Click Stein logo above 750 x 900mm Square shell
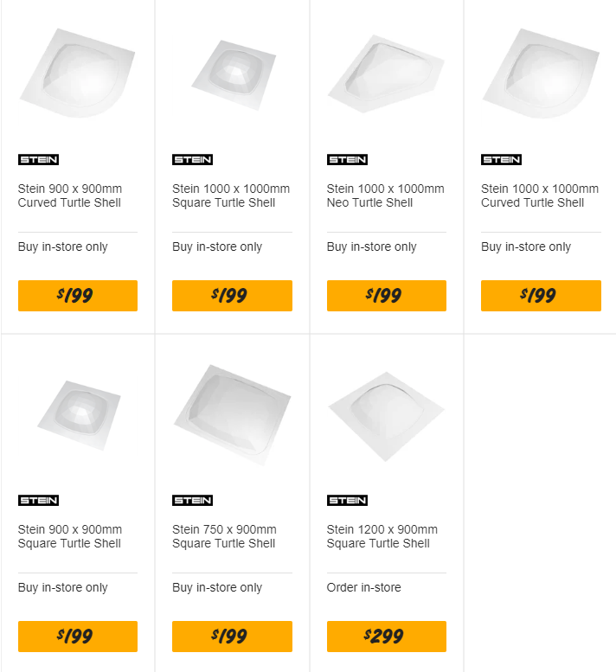616x672 pixels. (192, 500)
